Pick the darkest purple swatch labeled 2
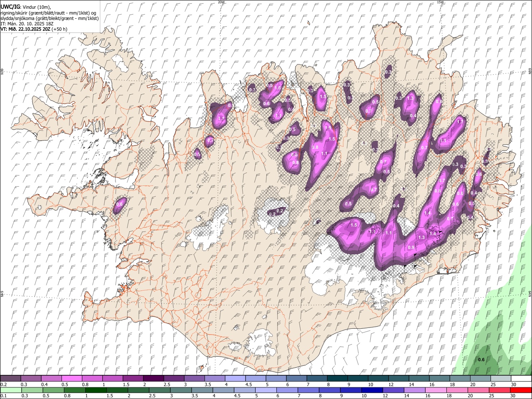This screenshot has height=399, width=532. tap(153, 379)
